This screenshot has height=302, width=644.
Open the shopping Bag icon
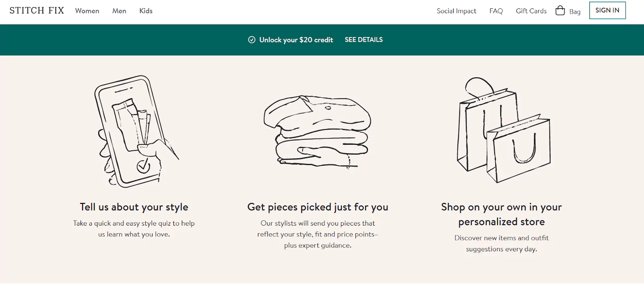click(560, 10)
